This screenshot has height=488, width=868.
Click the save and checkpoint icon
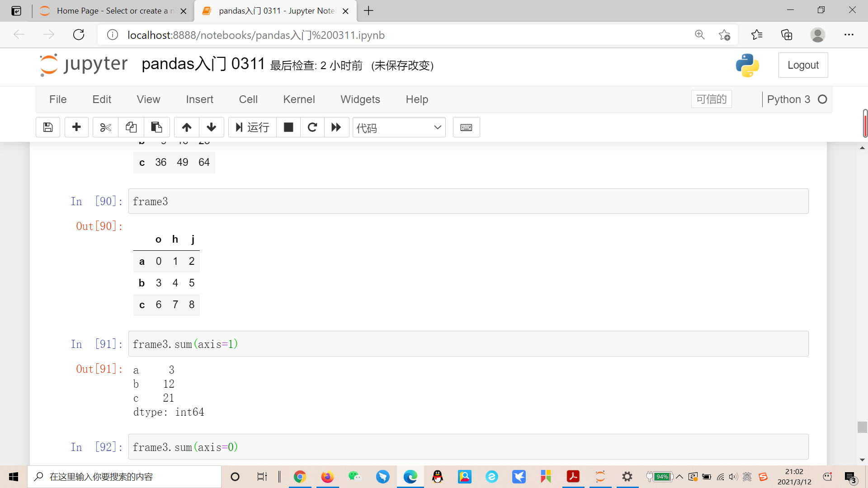(48, 127)
